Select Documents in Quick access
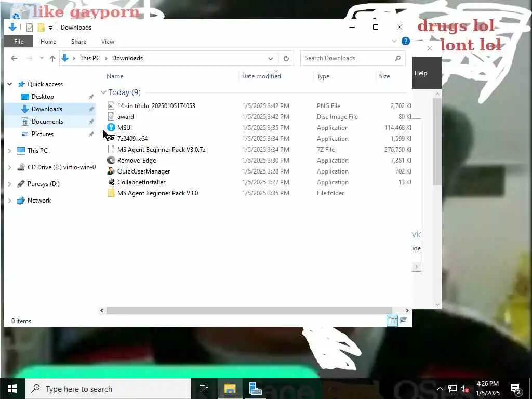Viewport: 532px width, 399px height. point(47,122)
